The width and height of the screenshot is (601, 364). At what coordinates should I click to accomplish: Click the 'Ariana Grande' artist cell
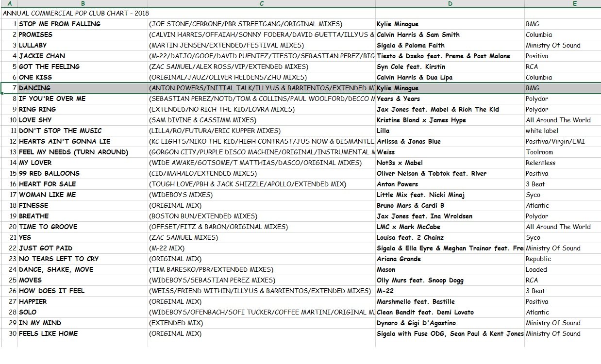coord(450,259)
